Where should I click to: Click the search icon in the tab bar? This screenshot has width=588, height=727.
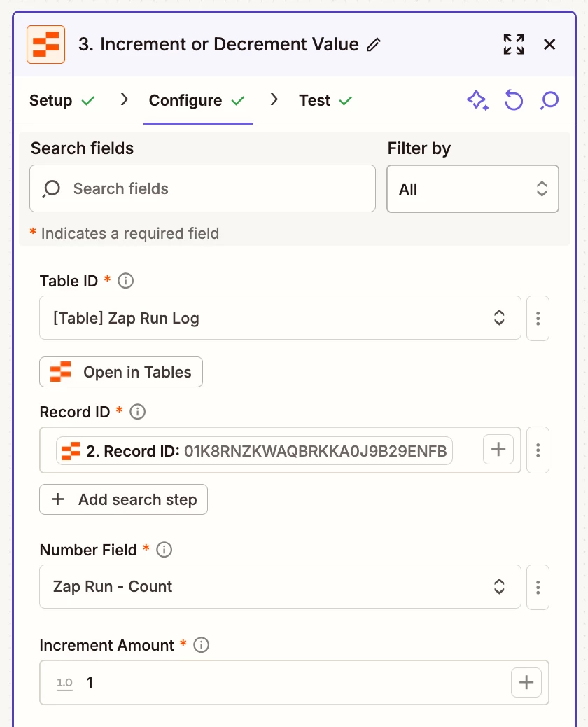[549, 100]
